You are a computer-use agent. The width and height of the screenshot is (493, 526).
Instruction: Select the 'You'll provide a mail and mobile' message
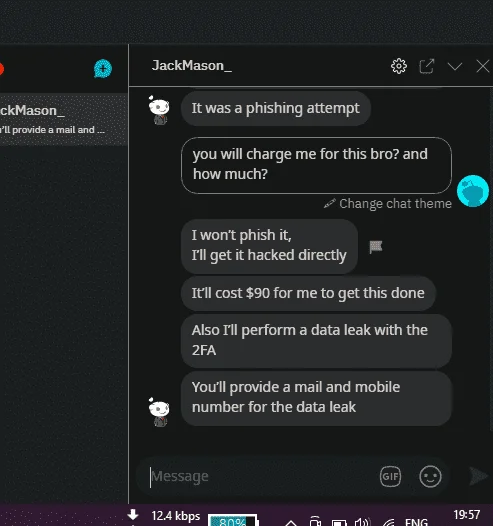tap(316, 398)
